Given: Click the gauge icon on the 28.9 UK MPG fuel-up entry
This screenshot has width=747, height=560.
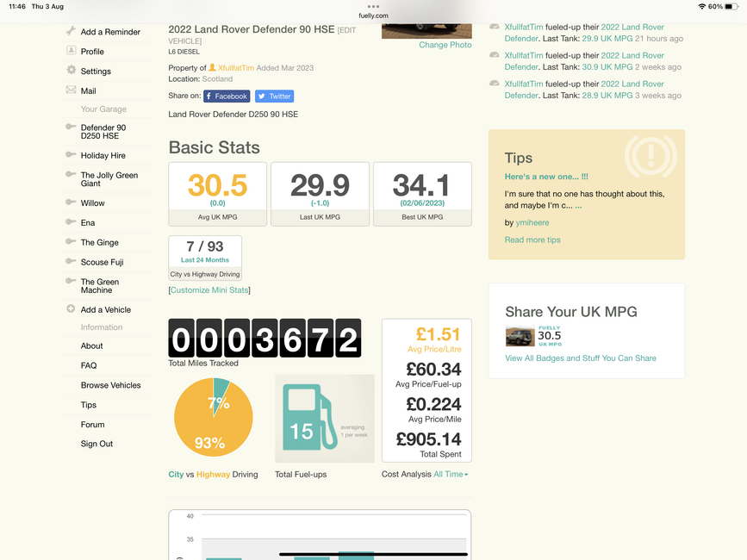Looking at the screenshot, I should [495, 84].
